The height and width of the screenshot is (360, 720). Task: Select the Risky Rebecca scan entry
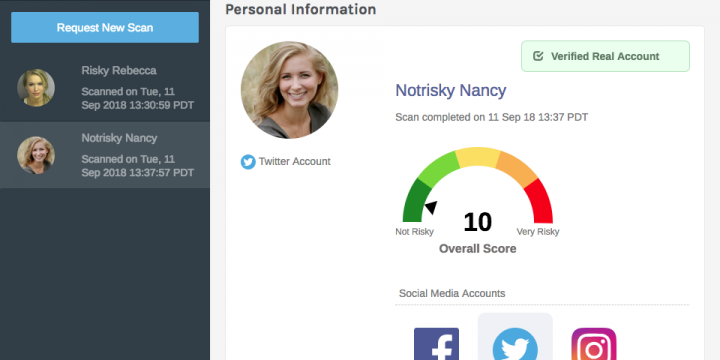[x=105, y=88]
